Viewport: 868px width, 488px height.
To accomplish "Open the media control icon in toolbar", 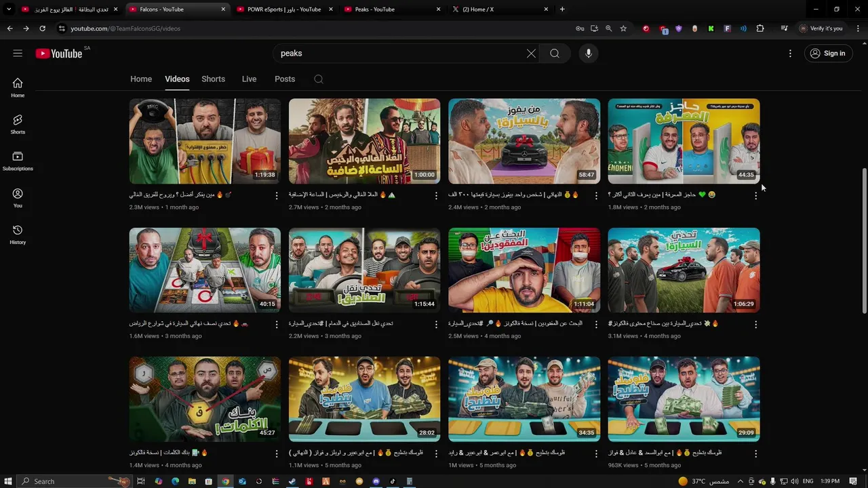I will (x=785, y=28).
